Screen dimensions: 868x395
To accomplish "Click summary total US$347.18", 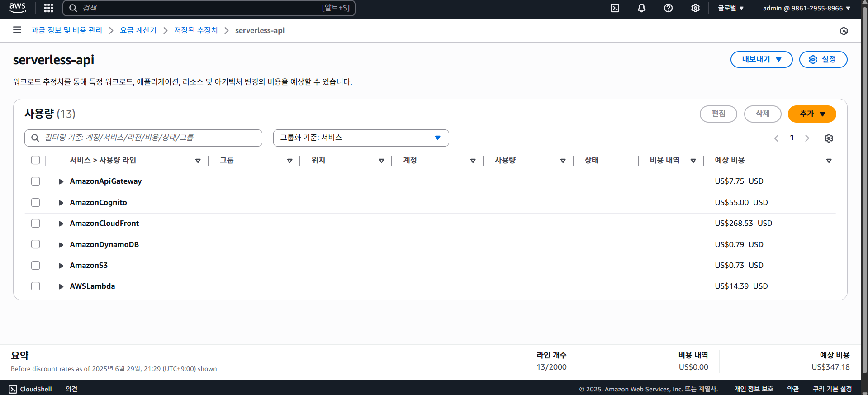I will 830,367.
